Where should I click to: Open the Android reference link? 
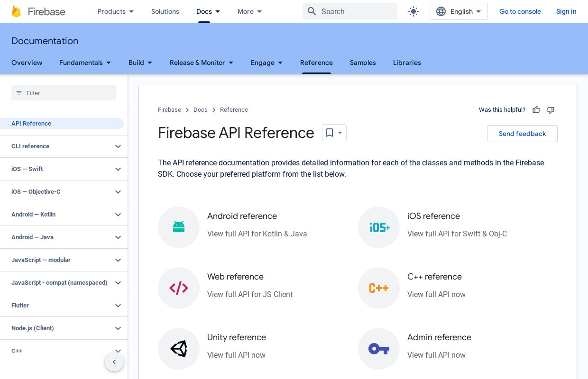point(242,216)
